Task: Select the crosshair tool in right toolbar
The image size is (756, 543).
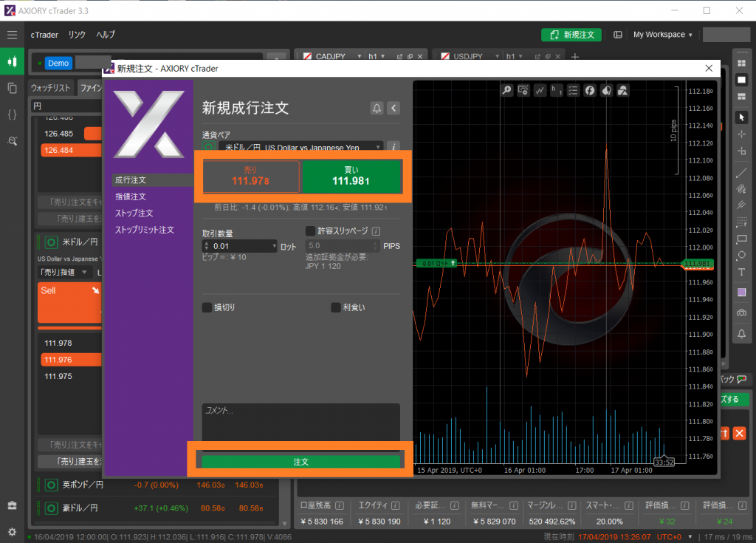Action: pos(741,134)
